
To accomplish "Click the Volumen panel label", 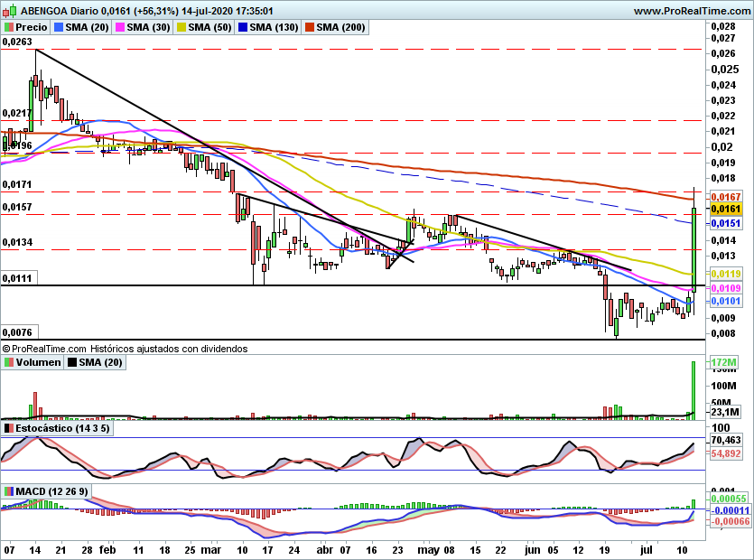I will coord(38,362).
